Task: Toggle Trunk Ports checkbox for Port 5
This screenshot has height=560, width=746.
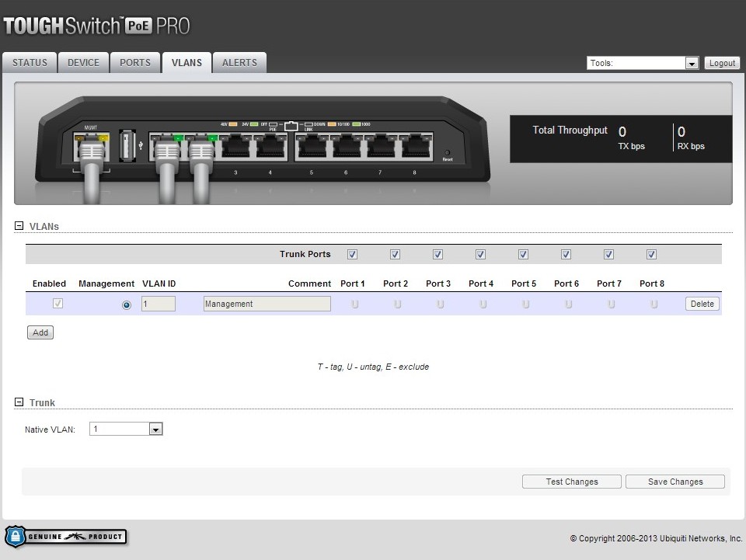Action: coord(523,254)
